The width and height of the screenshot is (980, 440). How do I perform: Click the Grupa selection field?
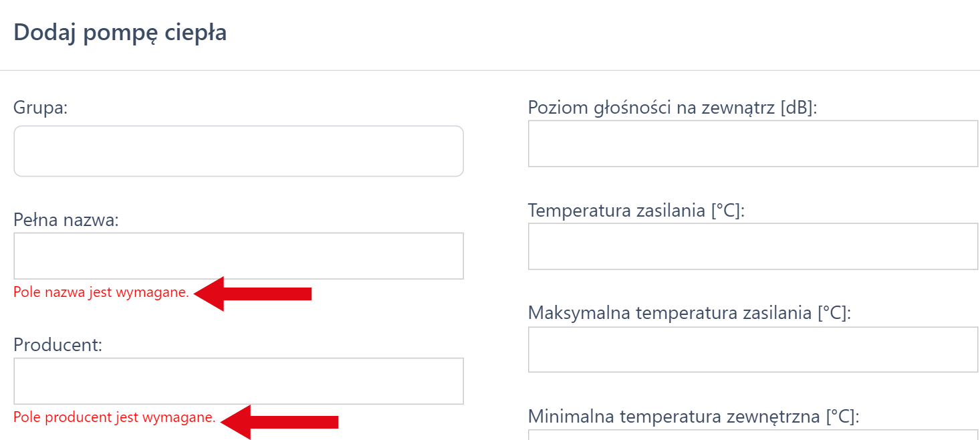(x=238, y=151)
